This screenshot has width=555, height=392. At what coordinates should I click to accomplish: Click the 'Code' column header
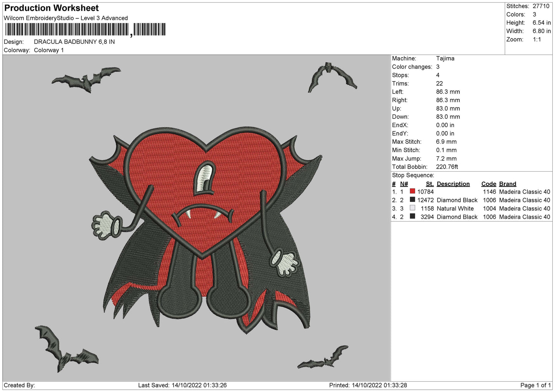coord(489,184)
